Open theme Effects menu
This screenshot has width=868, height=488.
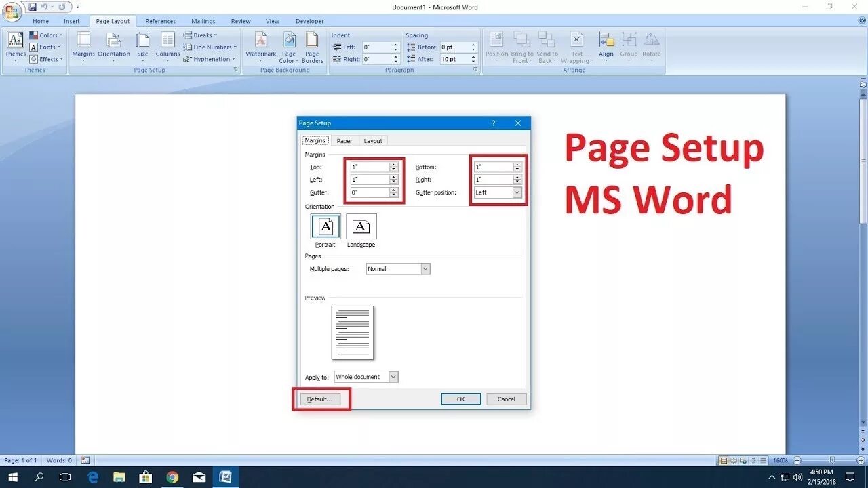pyautogui.click(x=46, y=59)
